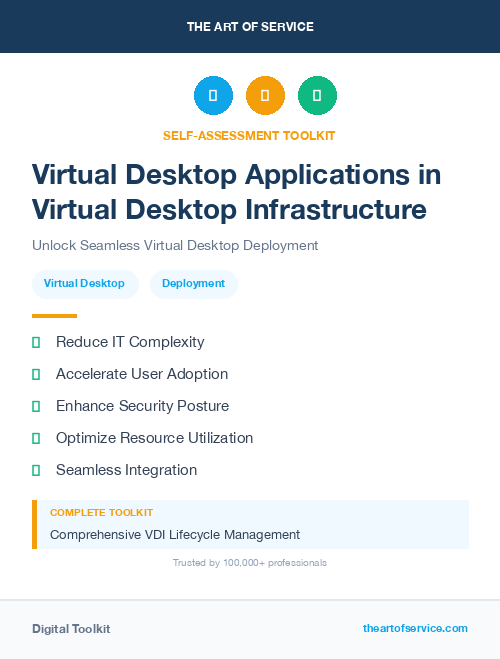Click the text Accelerate User Adoption
The image size is (500, 659).
pos(142,374)
